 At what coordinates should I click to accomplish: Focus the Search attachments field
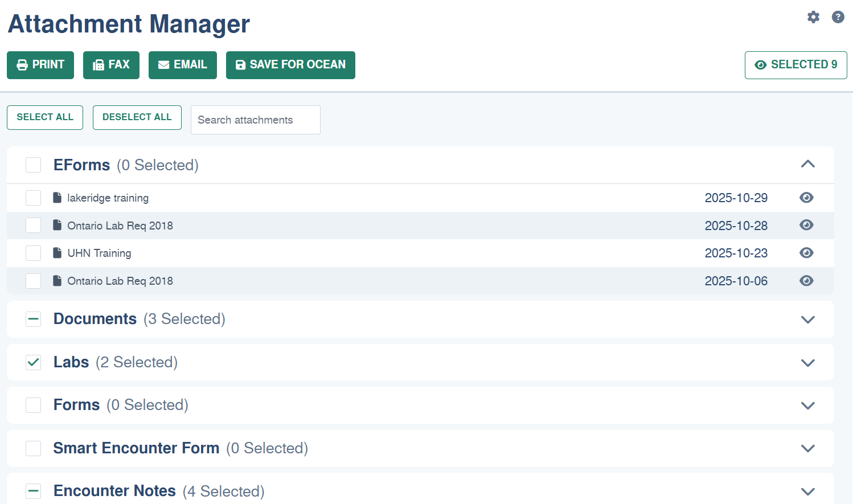tap(256, 120)
